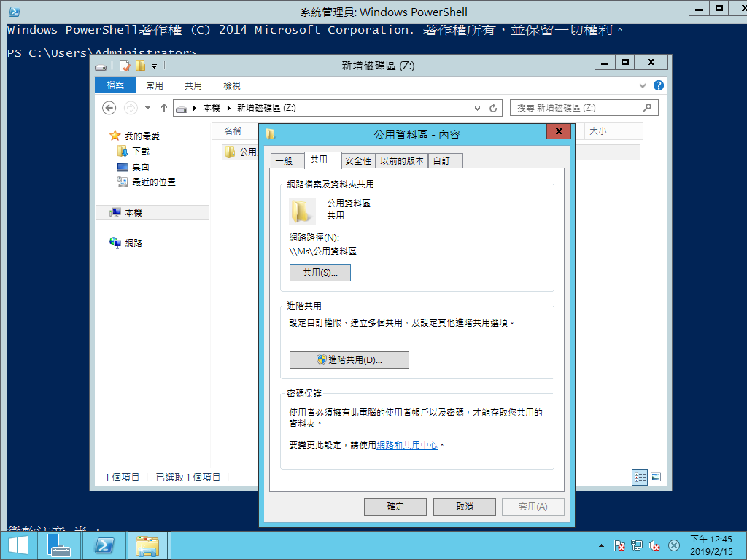
Task: Close the 公用資料區 properties dialog
Action: pos(559,131)
